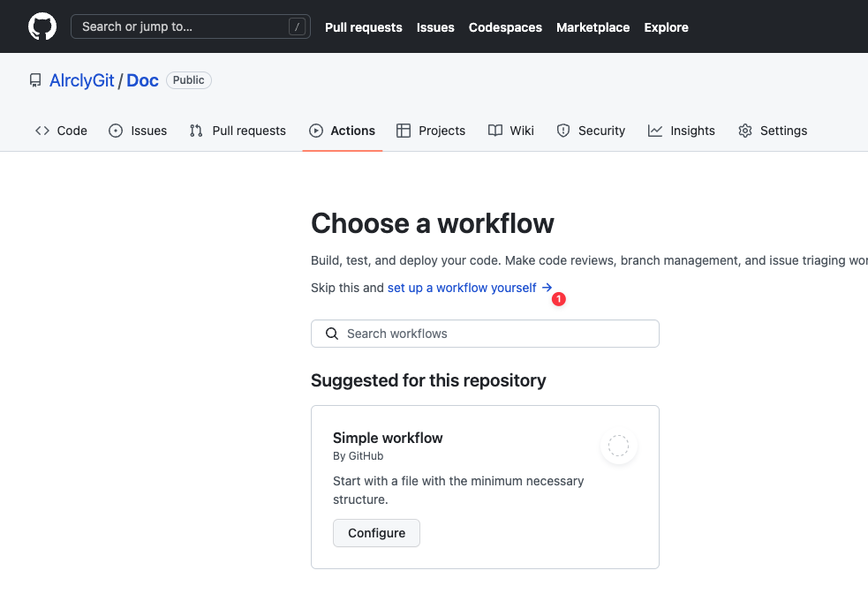This screenshot has width=868, height=593.
Task: Switch to the Issues repository tab
Action: click(x=138, y=131)
